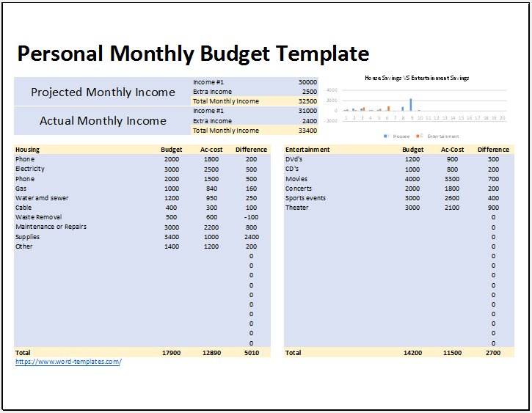Viewport: 532px width, 413px height.
Task: Click the Movies budget cell 4000
Action: tap(412, 179)
